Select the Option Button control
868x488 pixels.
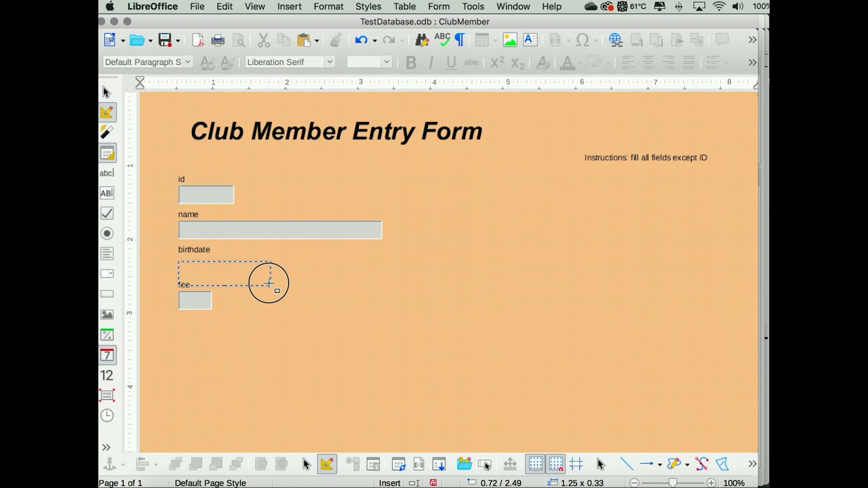click(x=107, y=234)
